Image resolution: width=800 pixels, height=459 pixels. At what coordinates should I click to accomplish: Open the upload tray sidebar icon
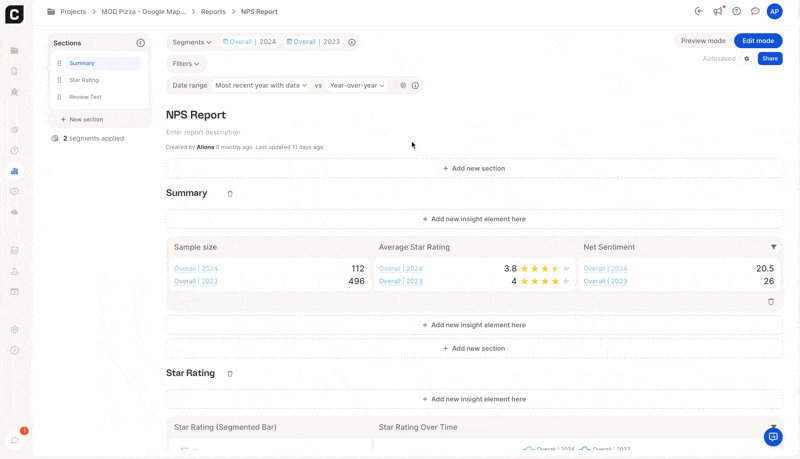14,271
